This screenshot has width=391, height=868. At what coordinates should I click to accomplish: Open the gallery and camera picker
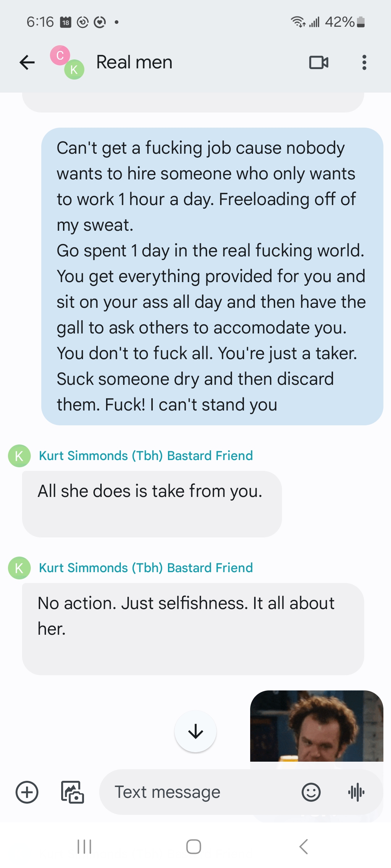tap(72, 792)
